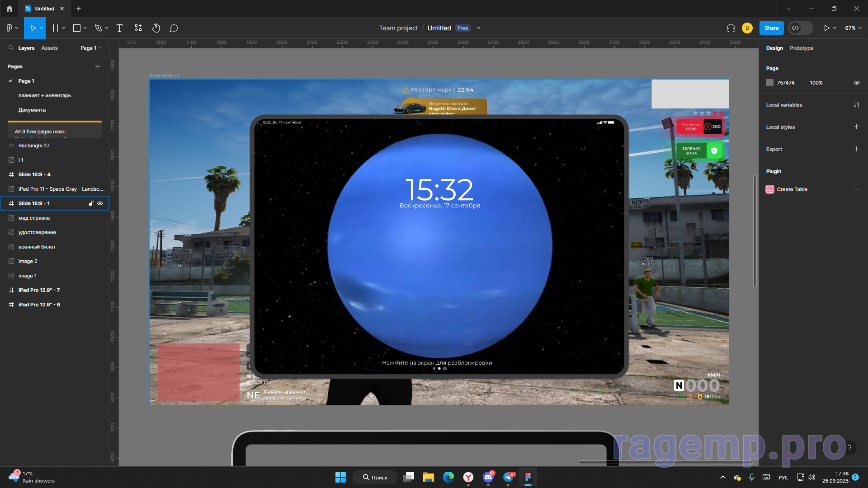Open the zoom level 67% dropdown

[853, 28]
